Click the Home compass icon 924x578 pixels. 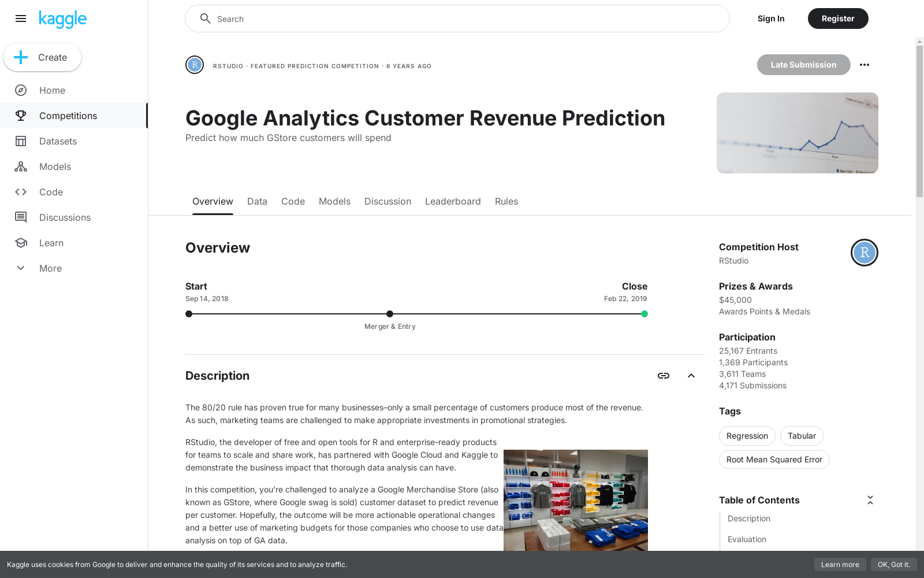[x=21, y=90]
